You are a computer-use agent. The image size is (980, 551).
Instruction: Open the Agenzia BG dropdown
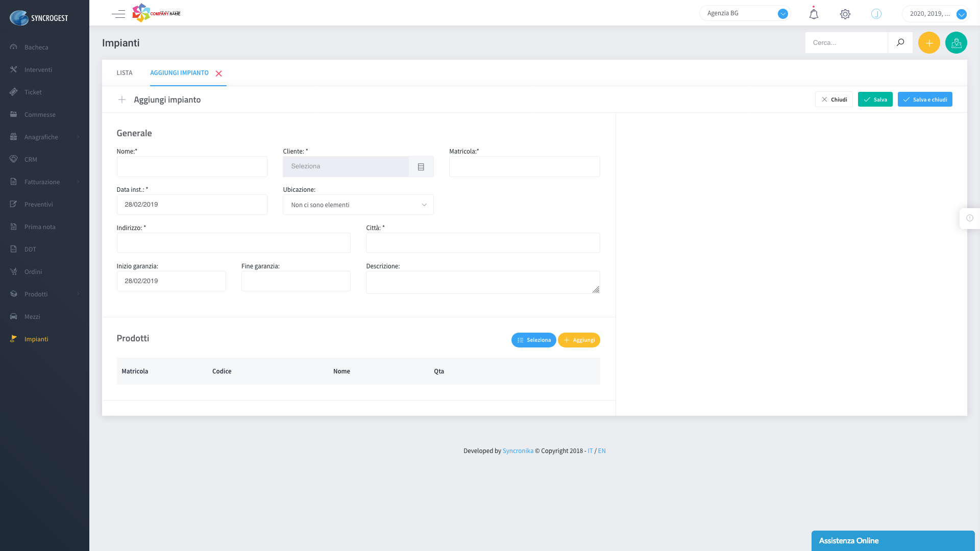(745, 13)
